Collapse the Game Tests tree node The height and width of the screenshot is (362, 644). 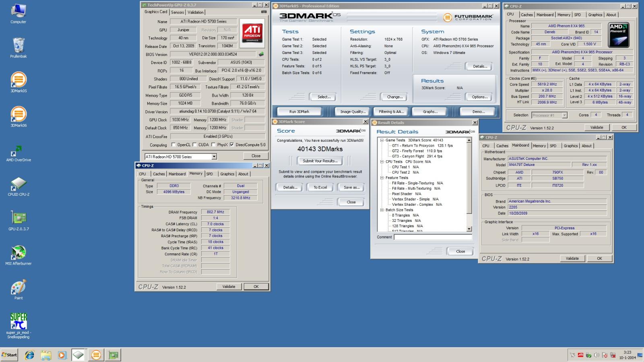click(382, 140)
